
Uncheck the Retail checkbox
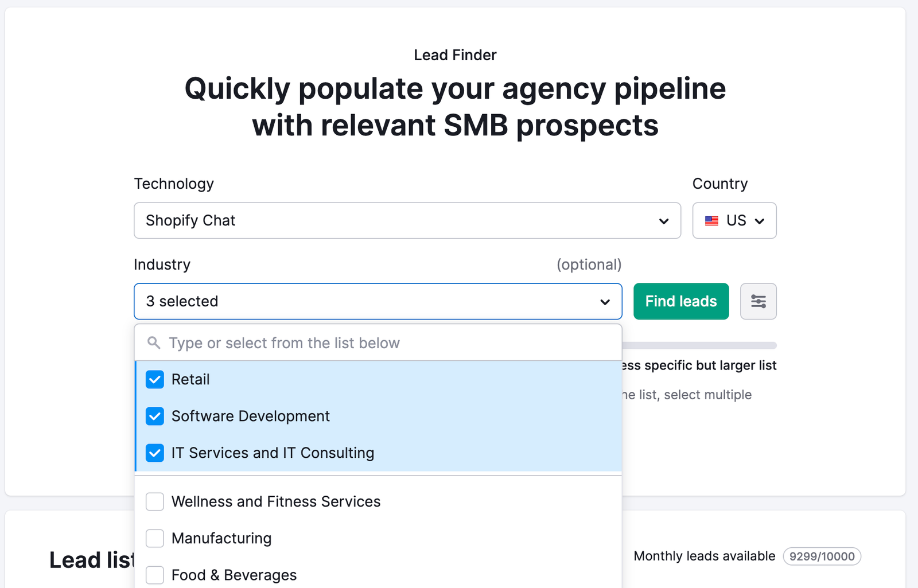[x=155, y=380]
